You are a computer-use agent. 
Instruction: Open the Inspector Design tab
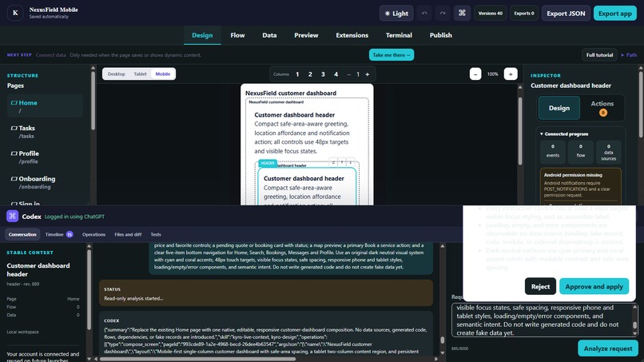click(x=559, y=108)
